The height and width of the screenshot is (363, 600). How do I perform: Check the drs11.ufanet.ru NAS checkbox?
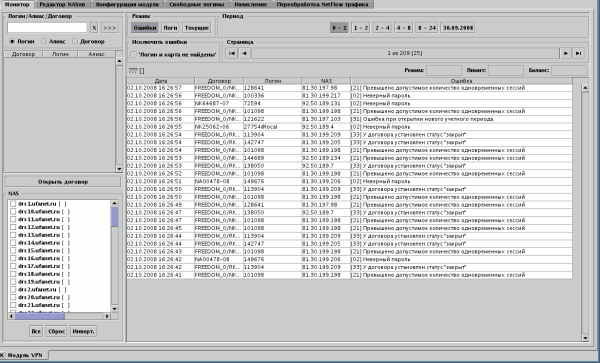13,220
